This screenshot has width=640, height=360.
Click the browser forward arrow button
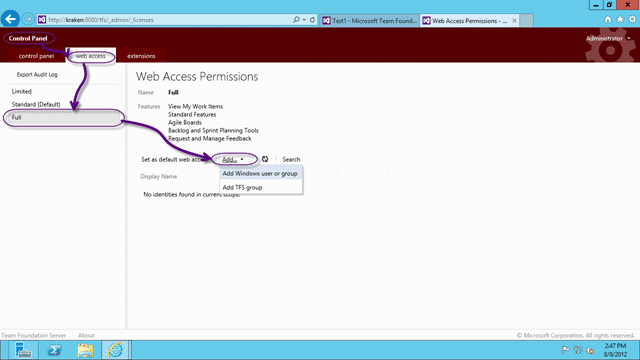point(28,19)
